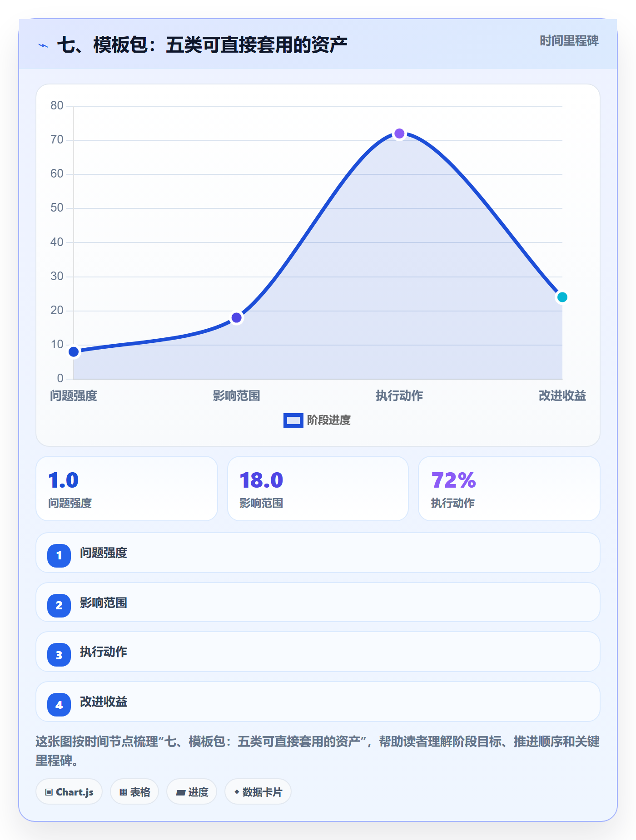The image size is (636, 840).
Task: Click the 问题强度 x-axis label
Action: (x=74, y=396)
